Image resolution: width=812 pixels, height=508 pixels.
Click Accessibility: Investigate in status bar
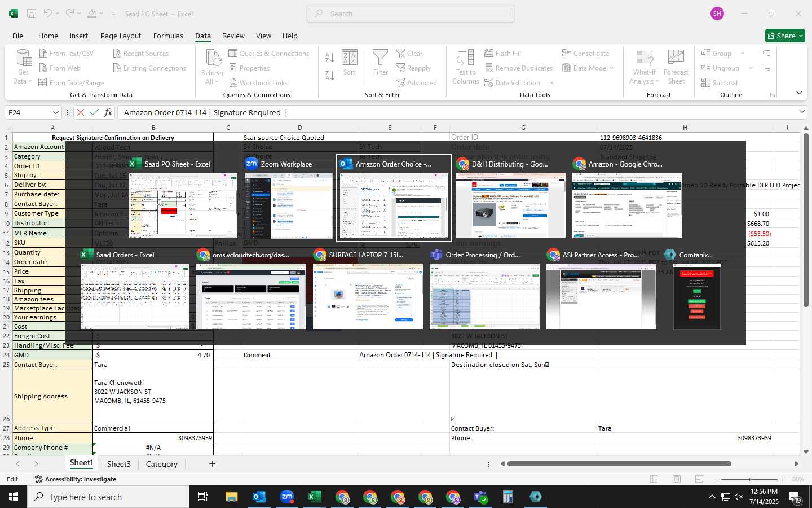point(76,479)
